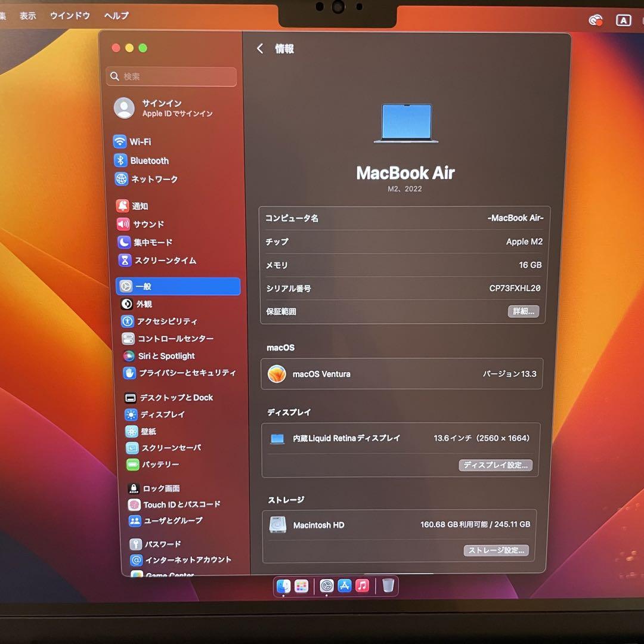Open スクリーンタイム settings in sidebar
The width and height of the screenshot is (644, 644).
tap(157, 261)
